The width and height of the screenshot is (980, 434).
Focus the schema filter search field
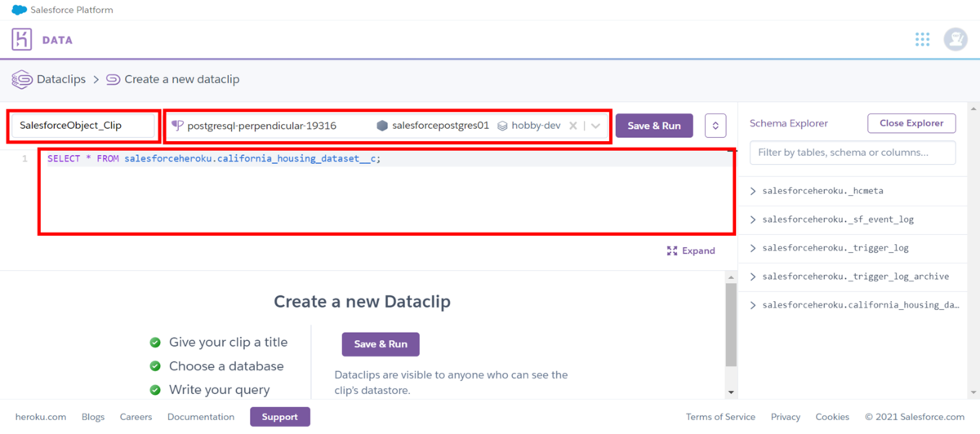pos(853,153)
